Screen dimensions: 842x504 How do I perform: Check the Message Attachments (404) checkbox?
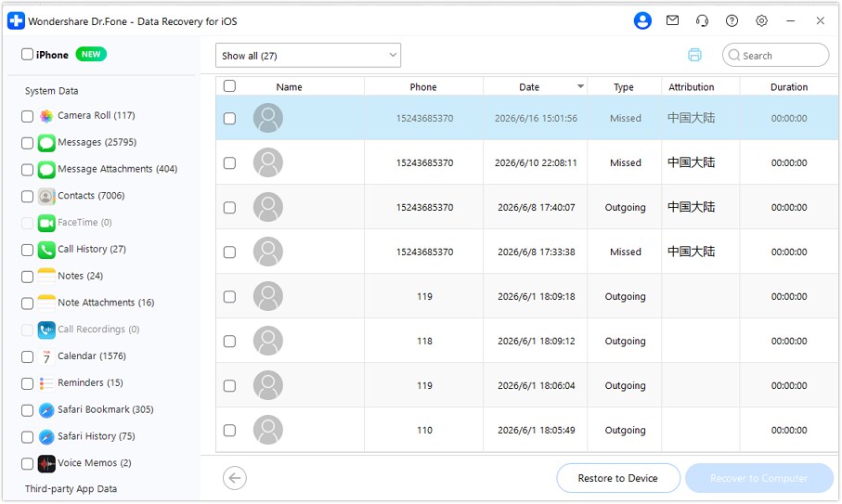point(27,170)
